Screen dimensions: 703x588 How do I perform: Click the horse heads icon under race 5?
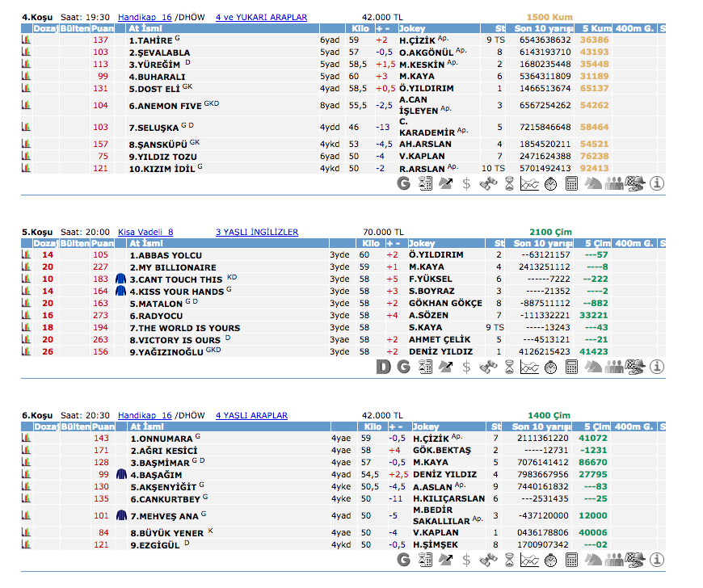tap(593, 367)
